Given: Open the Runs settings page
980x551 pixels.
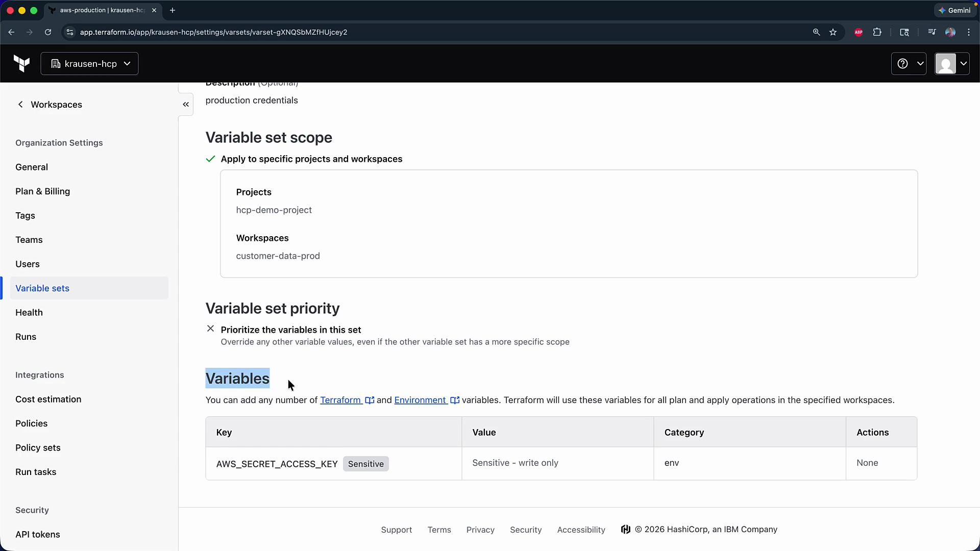Looking at the screenshot, I should [26, 337].
